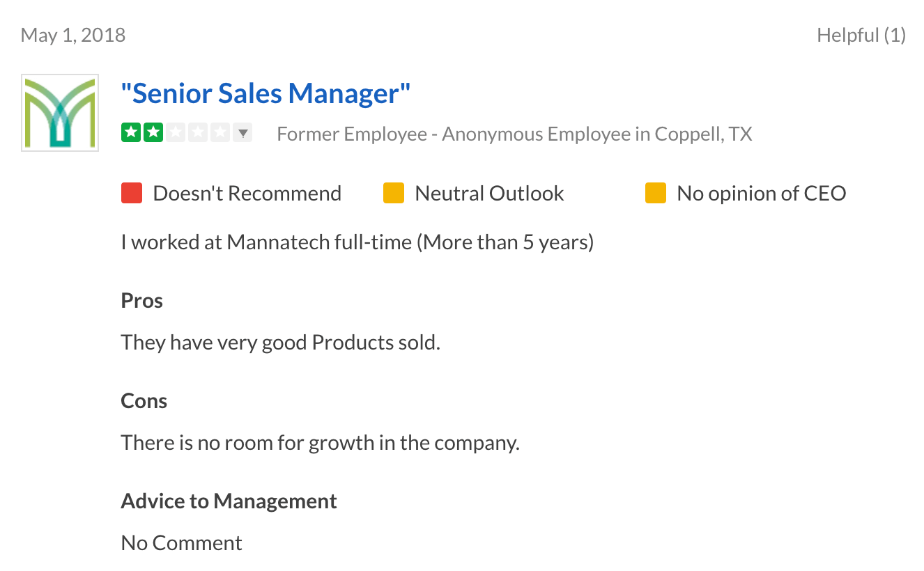Click the Mannatech company logo thumbnail
The width and height of the screenshot is (924, 571).
[60, 113]
